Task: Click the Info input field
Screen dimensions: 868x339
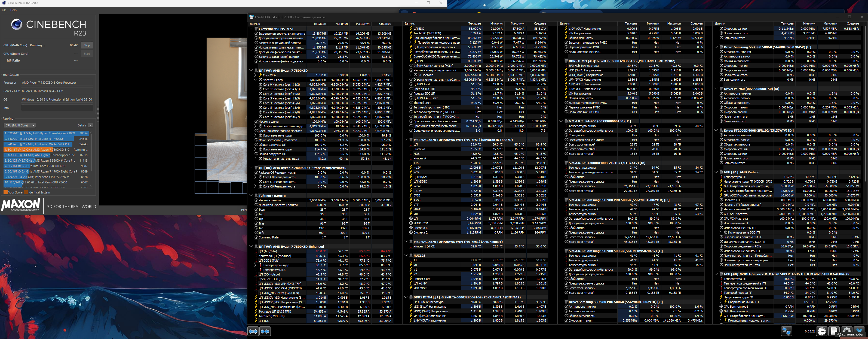Action: (57, 108)
